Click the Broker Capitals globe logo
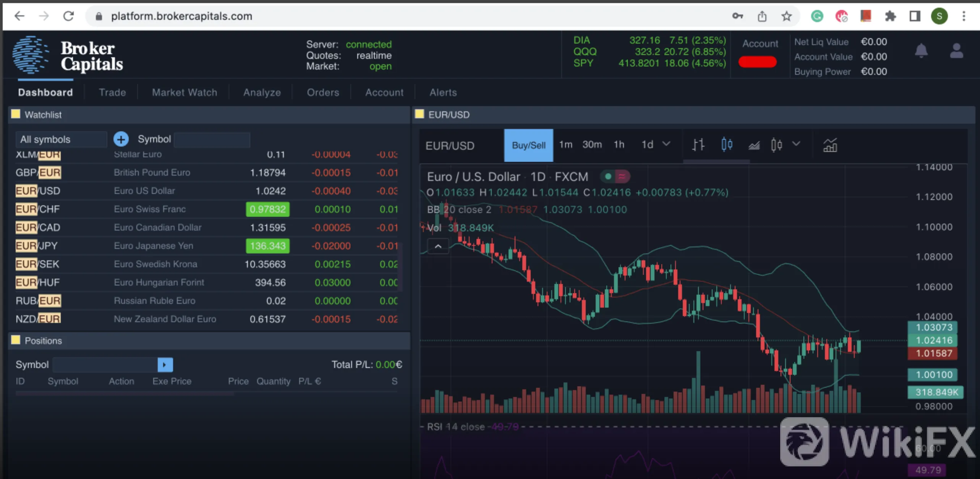980x479 pixels. coord(30,55)
